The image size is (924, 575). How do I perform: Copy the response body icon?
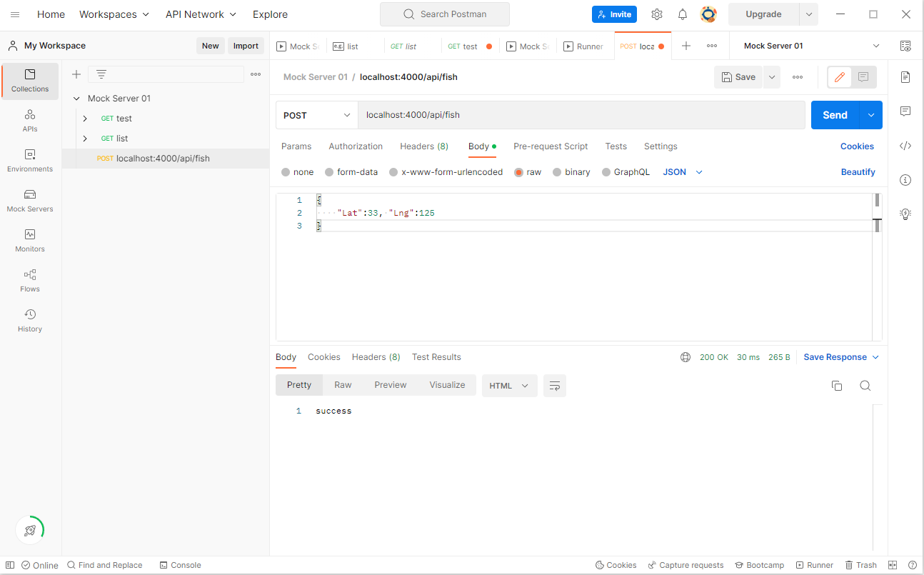click(x=837, y=386)
